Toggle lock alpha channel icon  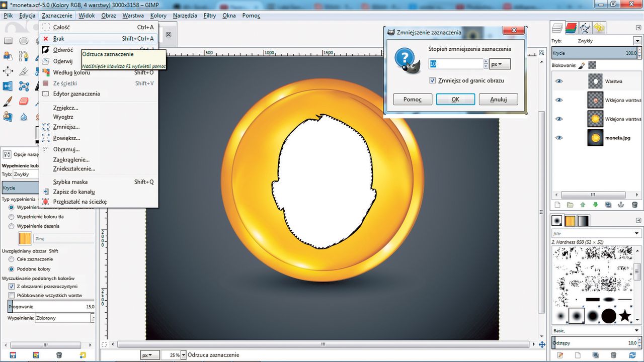[592, 65]
